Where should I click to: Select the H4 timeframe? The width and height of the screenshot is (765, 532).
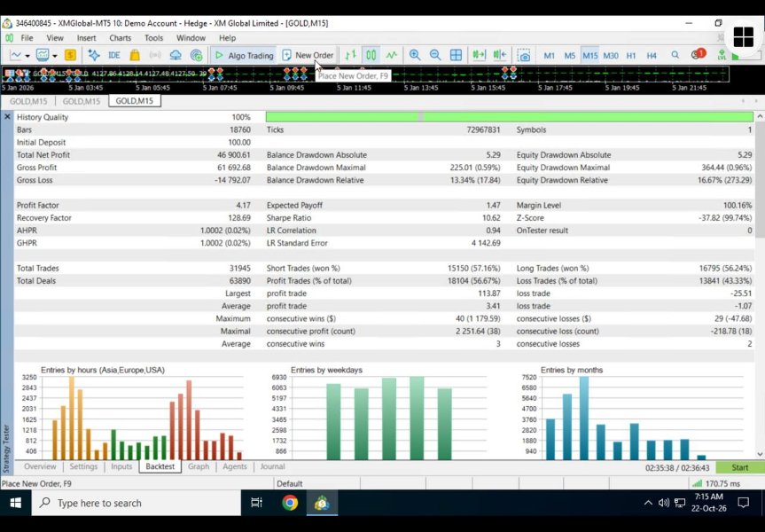tap(652, 56)
